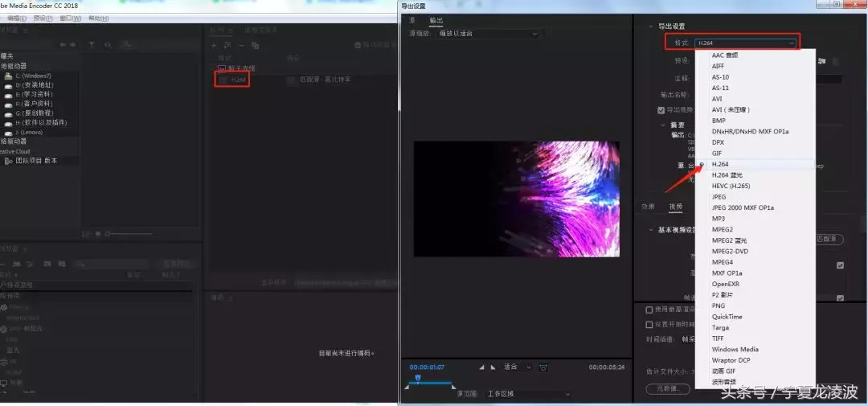The width and height of the screenshot is (868, 406).
Task: Click the 元数据 button
Action: 668,389
